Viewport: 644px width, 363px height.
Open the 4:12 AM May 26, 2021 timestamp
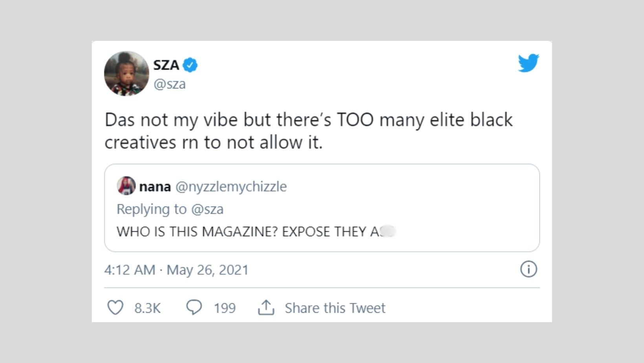tap(176, 270)
